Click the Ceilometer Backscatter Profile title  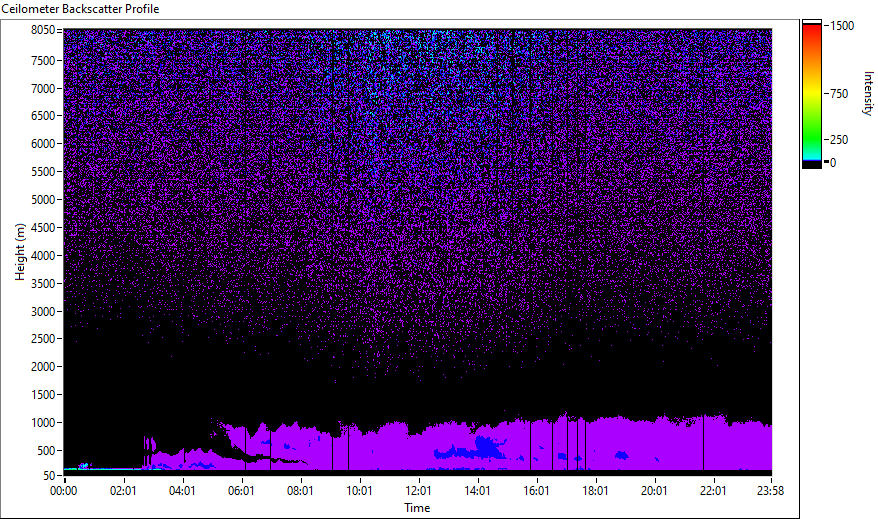(80, 9)
